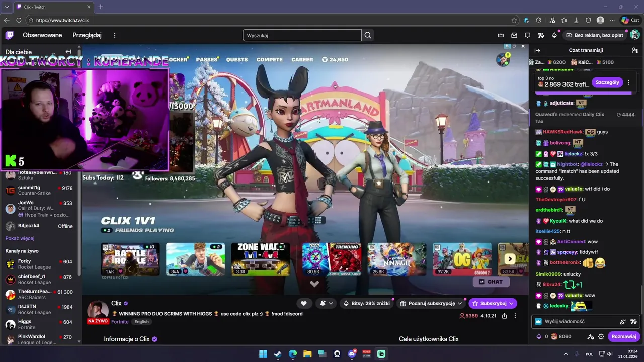The image size is (644, 362).
Task: Collapse the Dla ciebie sidebar arrow
Action: point(68,52)
